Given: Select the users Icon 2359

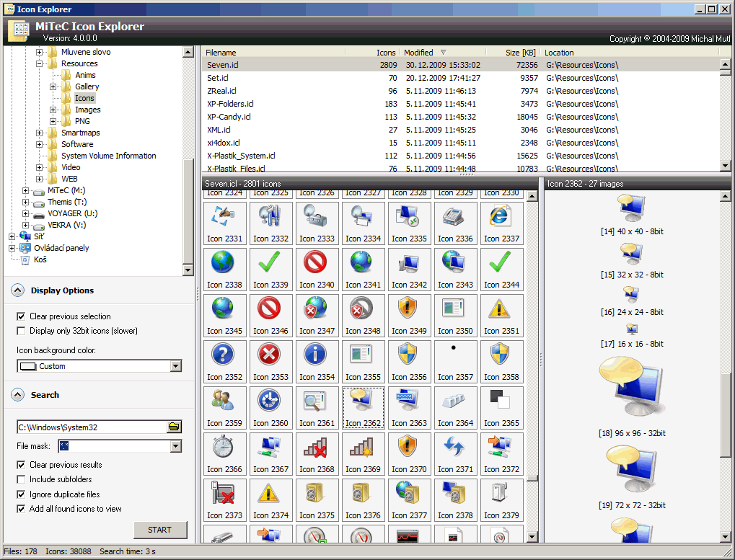Looking at the screenshot, I should coord(224,402).
